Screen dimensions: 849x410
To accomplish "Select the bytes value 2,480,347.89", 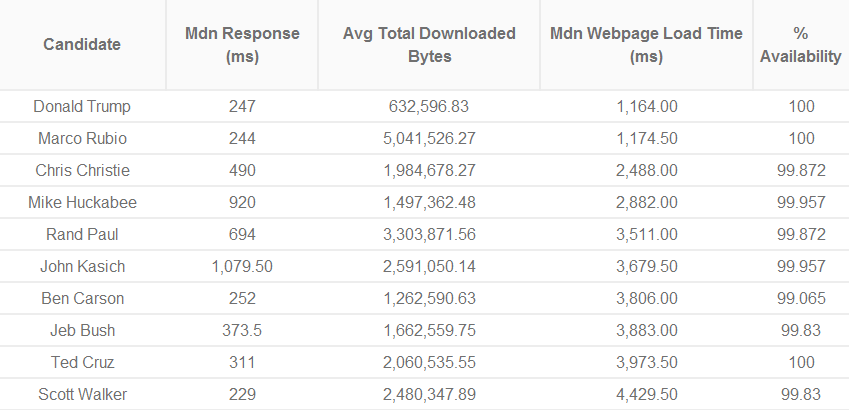I will coord(429,394).
